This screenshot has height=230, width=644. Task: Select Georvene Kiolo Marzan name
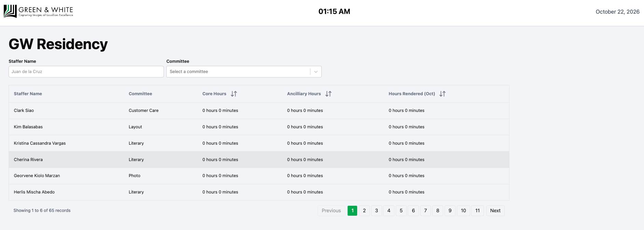click(37, 176)
